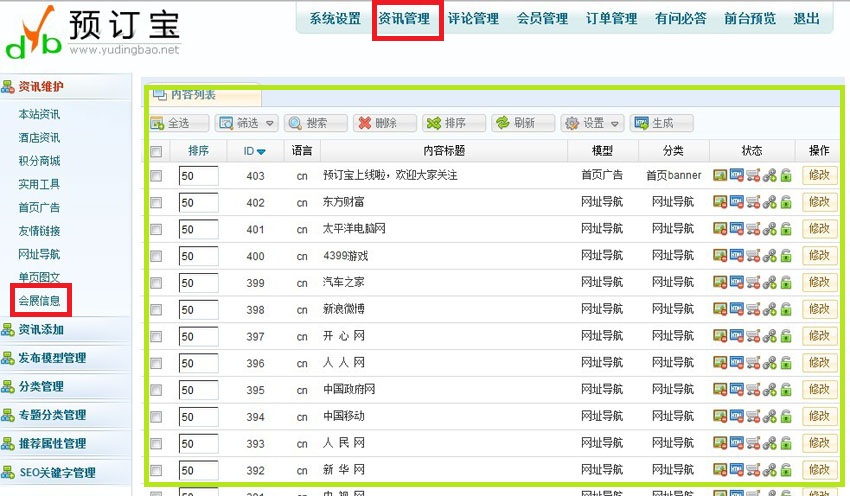Click the green lock icon in the 太平洋电脑网 row
Screen dimensions: 850x496
pos(786,229)
